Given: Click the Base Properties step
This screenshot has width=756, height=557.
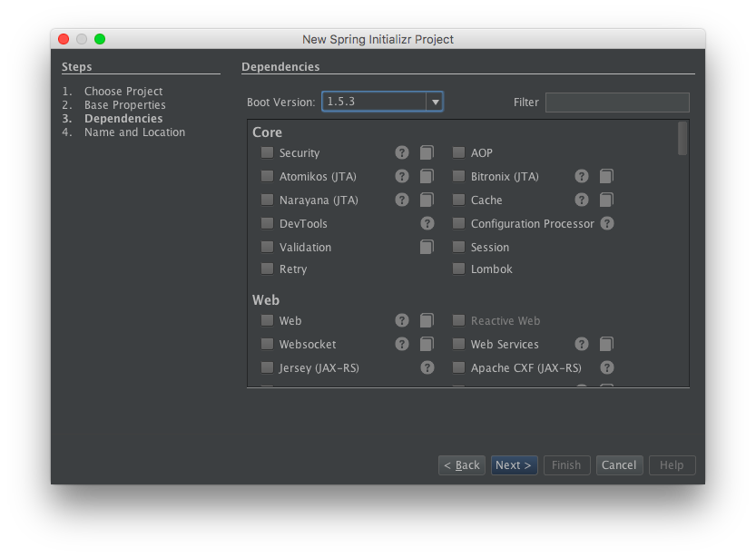Looking at the screenshot, I should 125,104.
